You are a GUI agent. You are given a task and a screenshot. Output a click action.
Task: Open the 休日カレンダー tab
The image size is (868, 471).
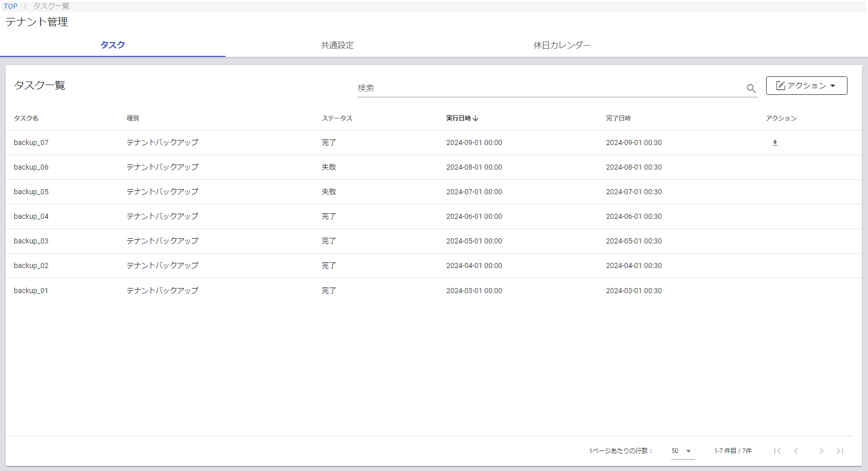point(562,45)
